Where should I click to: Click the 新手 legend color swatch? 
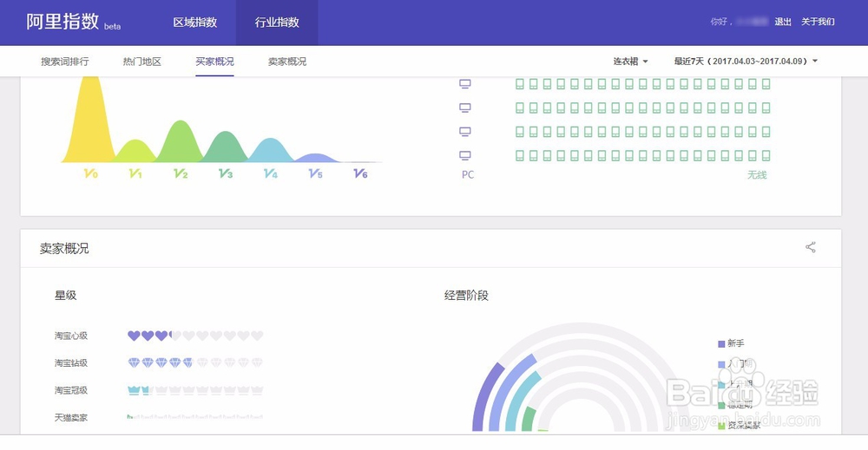coord(721,344)
